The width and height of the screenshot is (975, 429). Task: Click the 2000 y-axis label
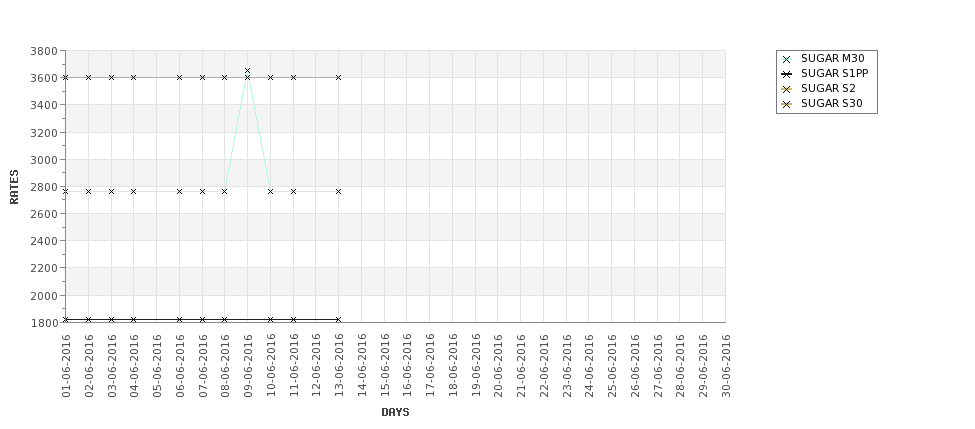click(x=44, y=295)
